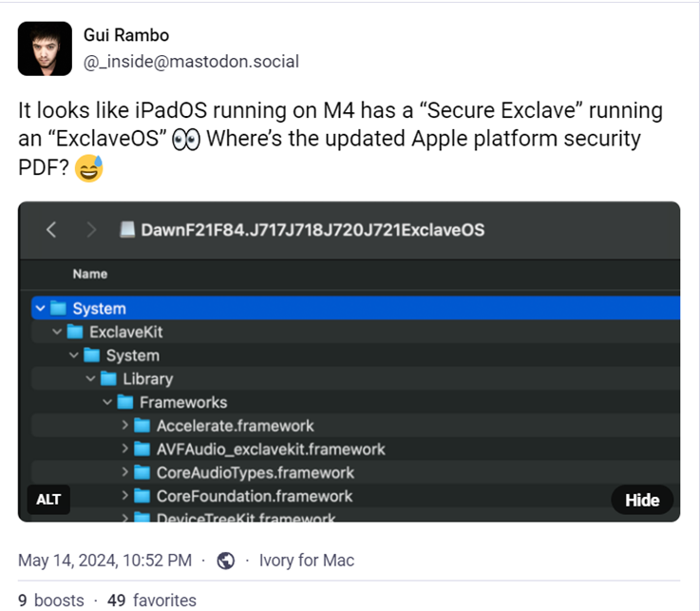
Task: Click the public visibility globe icon
Action: pyautogui.click(x=226, y=561)
